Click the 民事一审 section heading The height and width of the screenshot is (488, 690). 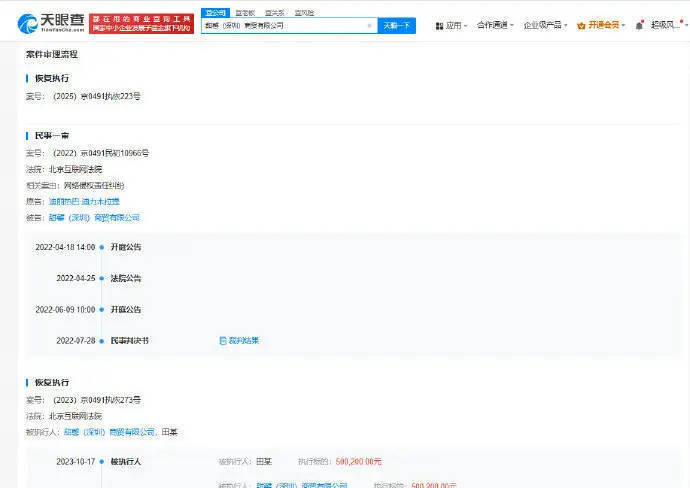tap(51, 136)
